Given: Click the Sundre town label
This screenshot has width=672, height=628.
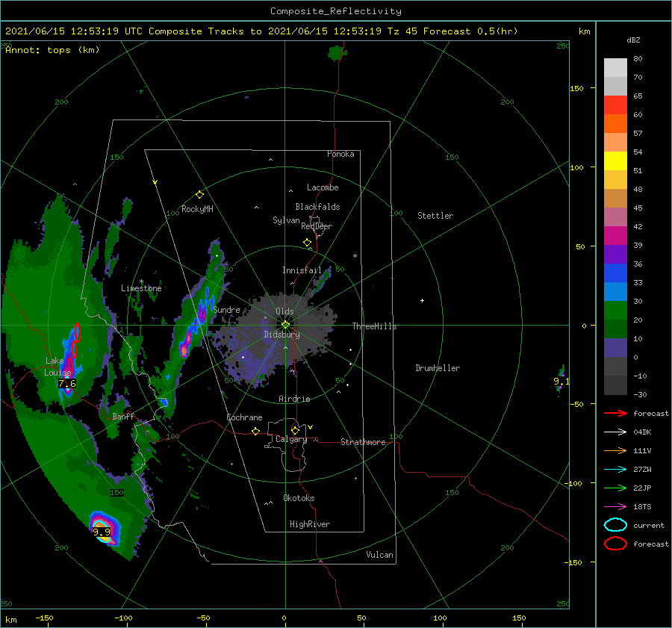Looking at the screenshot, I should (227, 310).
